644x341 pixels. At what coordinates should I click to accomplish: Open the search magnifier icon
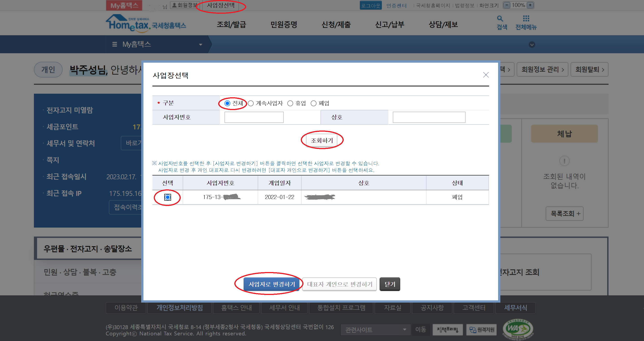(500, 18)
